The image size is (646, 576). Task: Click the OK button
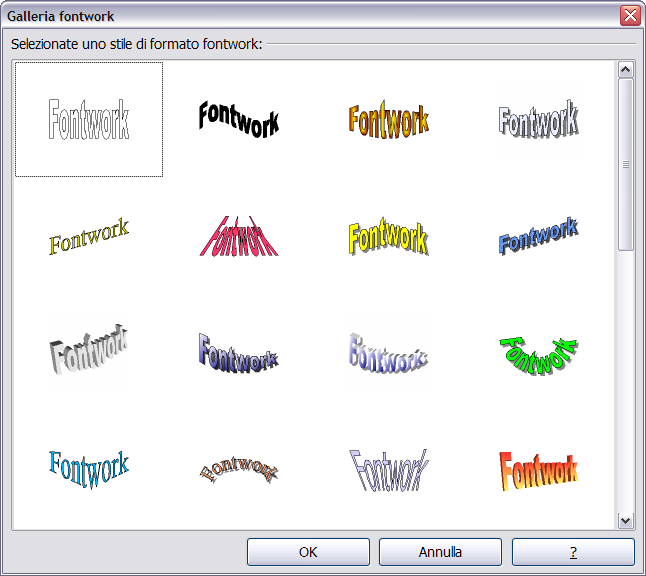pos(308,552)
